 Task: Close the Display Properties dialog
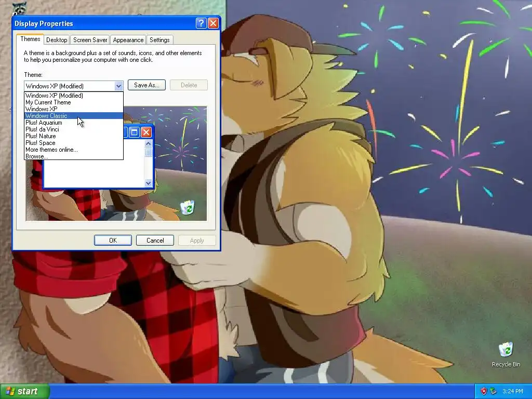[x=213, y=23]
